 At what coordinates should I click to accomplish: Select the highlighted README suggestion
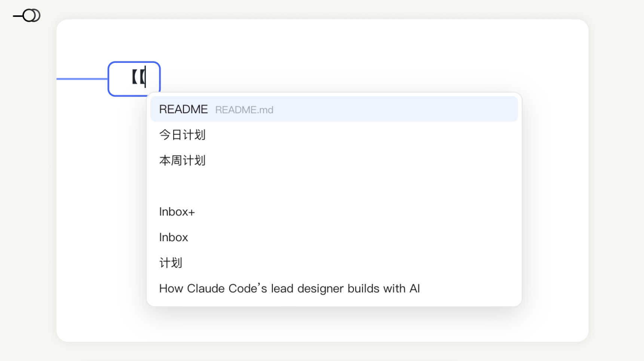pos(334,109)
